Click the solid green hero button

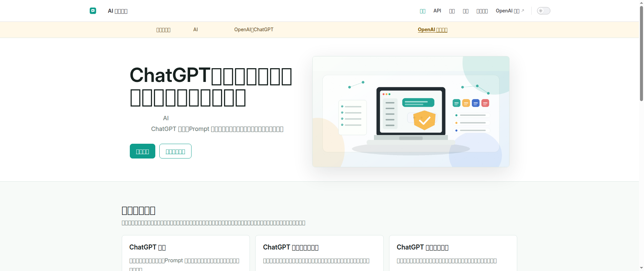pos(143,151)
